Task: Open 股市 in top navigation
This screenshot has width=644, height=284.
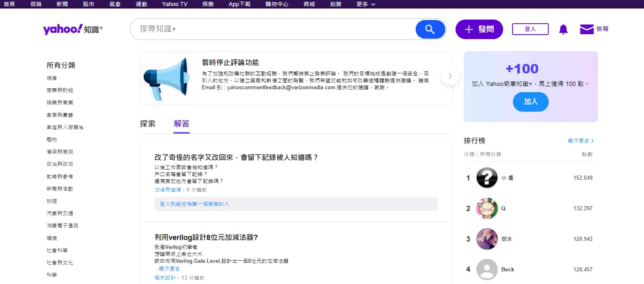Action: (89, 4)
